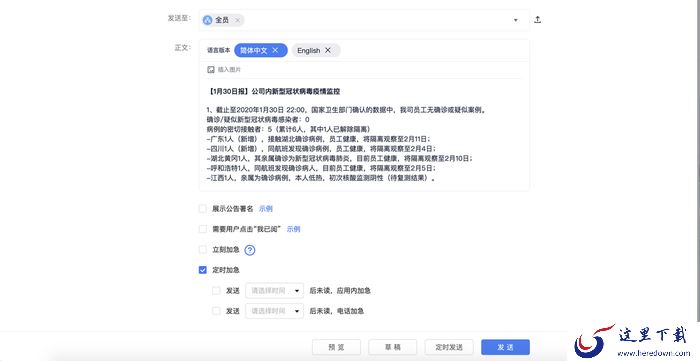The width and height of the screenshot is (700, 361).
Task: Click the 全员 group avatar icon
Action: [x=208, y=20]
